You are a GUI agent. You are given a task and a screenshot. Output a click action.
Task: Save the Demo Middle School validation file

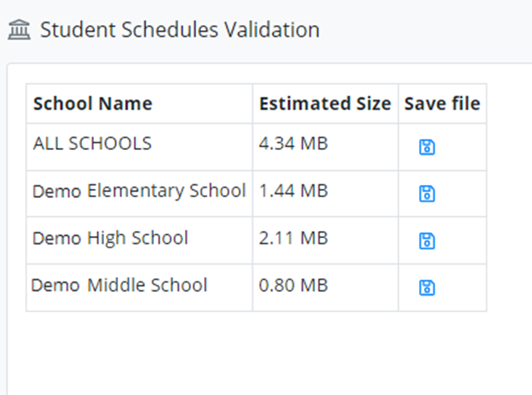pyautogui.click(x=427, y=288)
